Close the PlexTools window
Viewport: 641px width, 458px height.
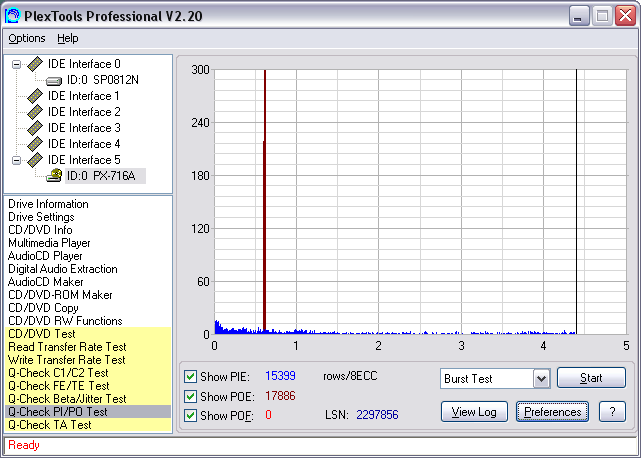[625, 16]
